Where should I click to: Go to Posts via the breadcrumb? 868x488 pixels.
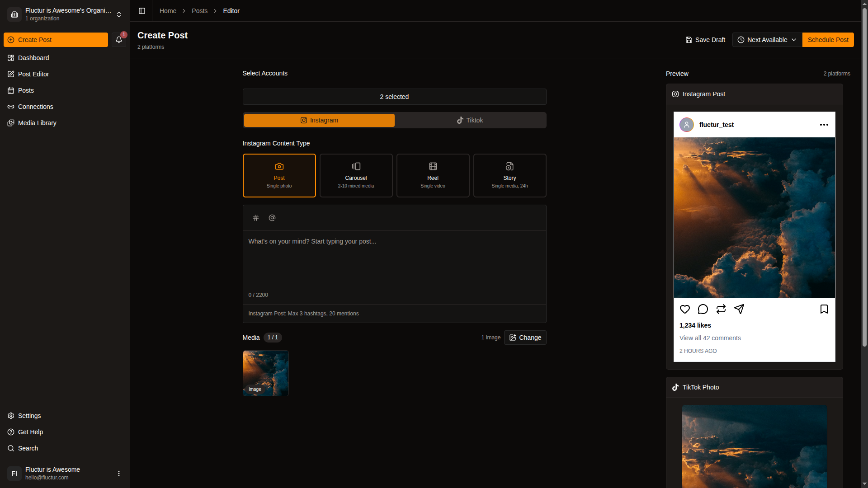click(x=200, y=10)
